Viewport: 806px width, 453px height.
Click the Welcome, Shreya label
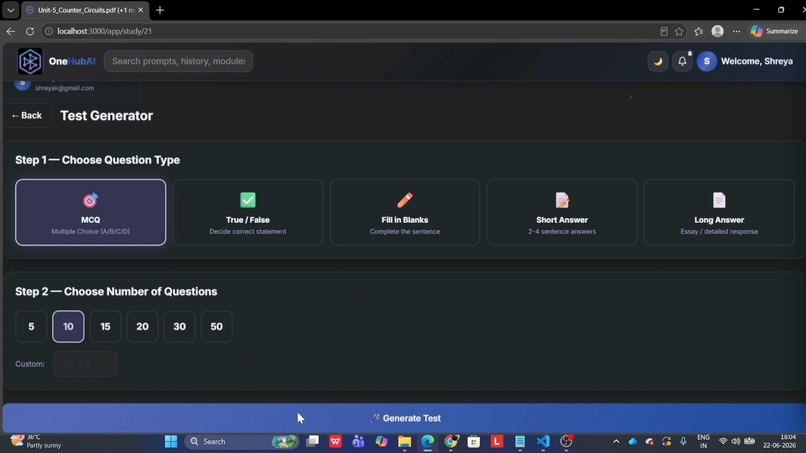pos(757,61)
